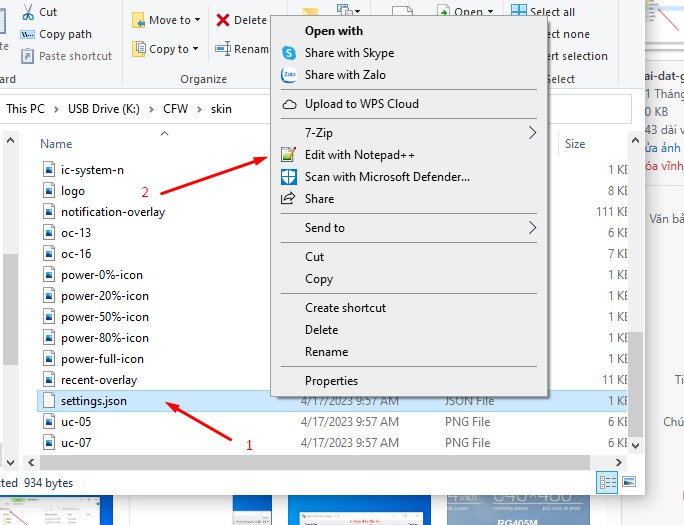Switch to large icons view toggle

point(627,482)
